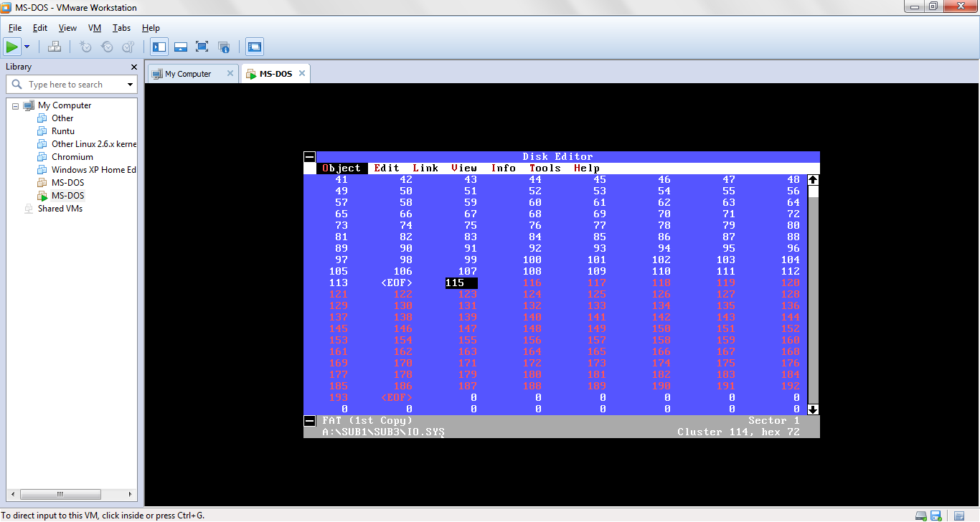Click the Chromium VM icon
This screenshot has width=980, height=522.
tap(42, 157)
